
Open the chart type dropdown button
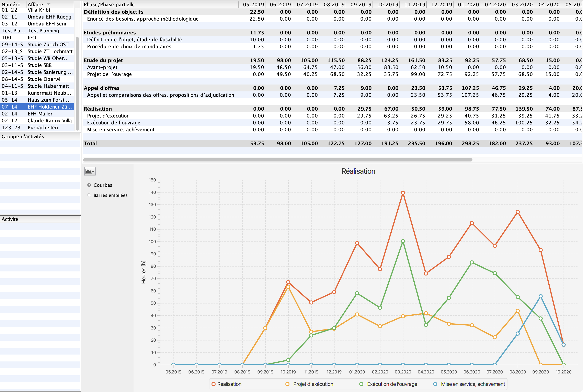tap(90, 171)
